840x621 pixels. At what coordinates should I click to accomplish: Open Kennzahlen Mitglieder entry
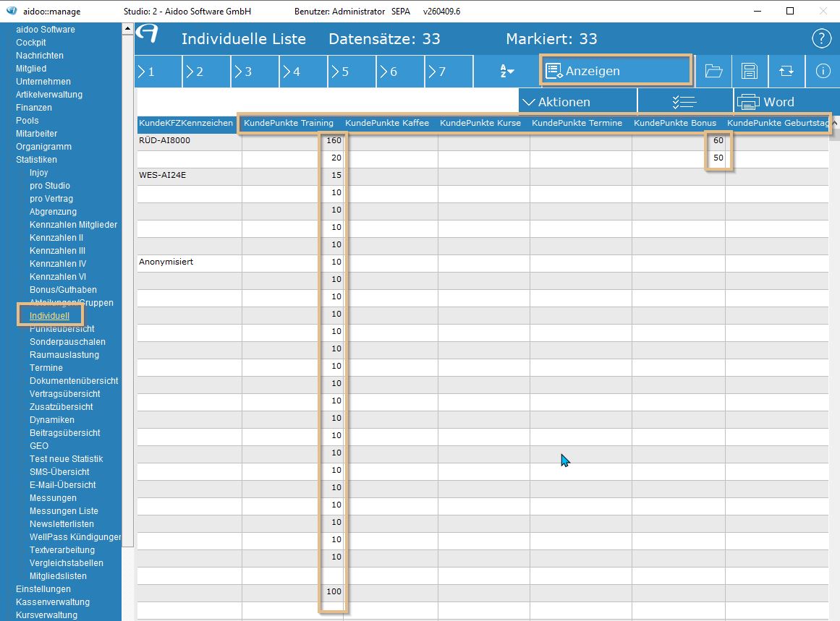(73, 225)
